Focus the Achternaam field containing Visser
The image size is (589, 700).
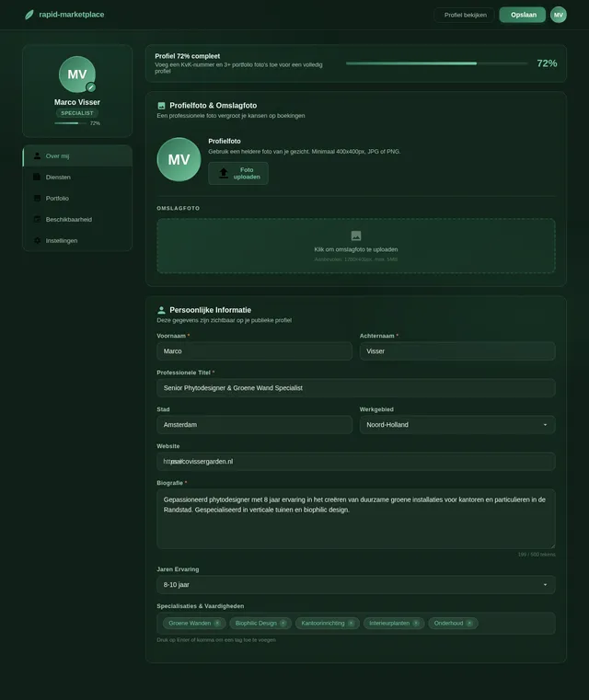[x=457, y=351]
